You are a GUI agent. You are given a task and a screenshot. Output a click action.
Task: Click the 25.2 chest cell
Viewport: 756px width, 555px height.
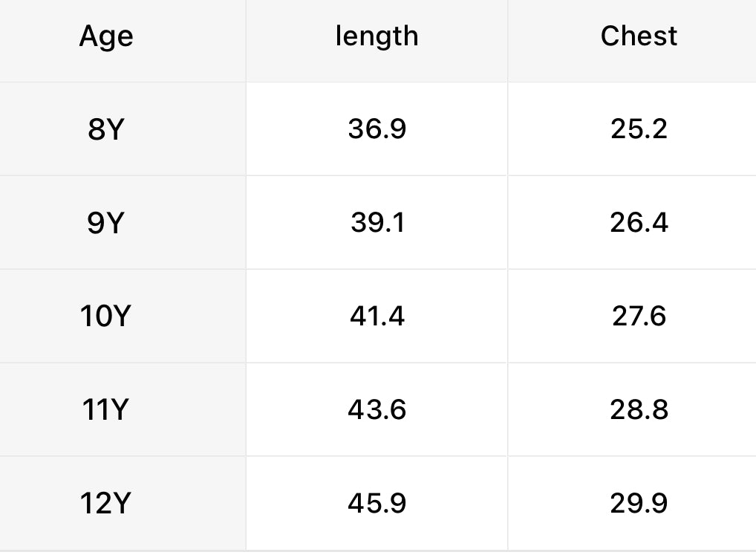639,129
